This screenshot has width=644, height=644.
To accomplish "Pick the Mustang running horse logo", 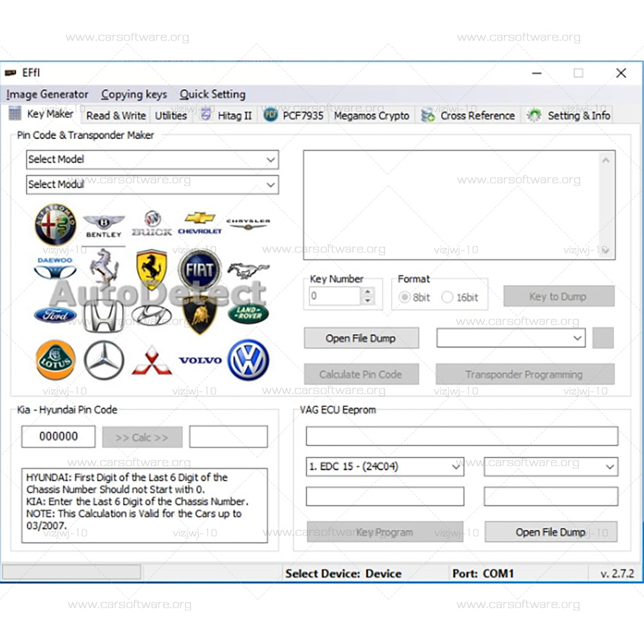I will (x=248, y=270).
